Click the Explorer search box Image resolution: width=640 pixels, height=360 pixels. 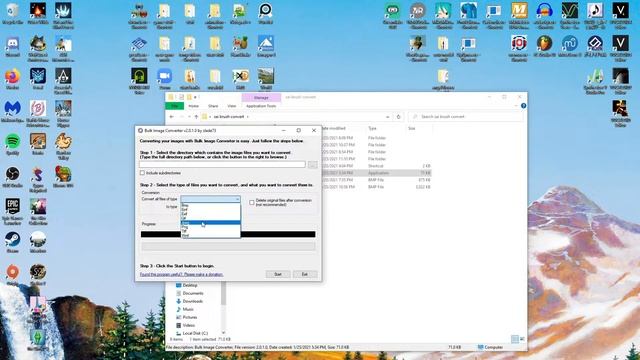pos(465,117)
